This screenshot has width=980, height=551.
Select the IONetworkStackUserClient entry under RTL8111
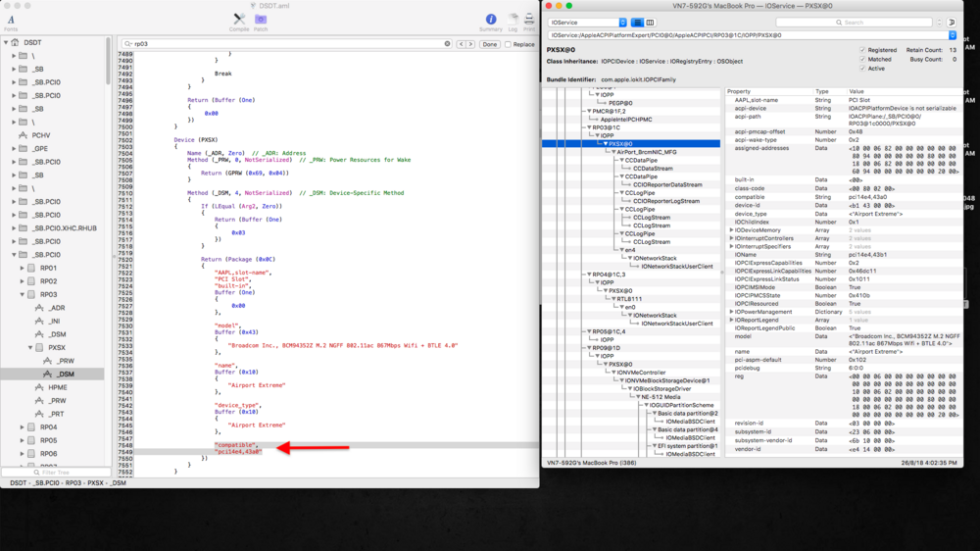point(676,324)
